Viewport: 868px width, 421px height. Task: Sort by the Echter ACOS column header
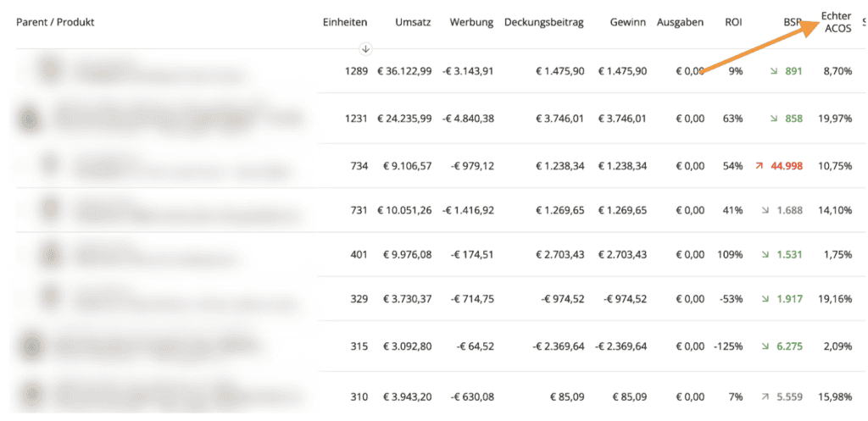(x=836, y=22)
